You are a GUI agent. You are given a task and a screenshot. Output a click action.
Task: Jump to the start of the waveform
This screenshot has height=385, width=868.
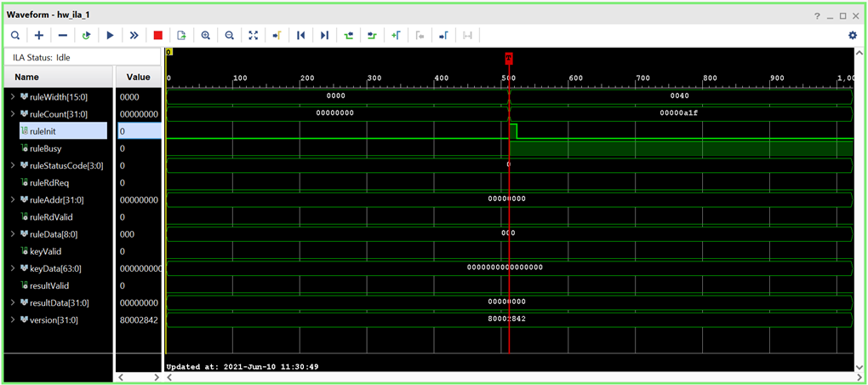pyautogui.click(x=300, y=36)
